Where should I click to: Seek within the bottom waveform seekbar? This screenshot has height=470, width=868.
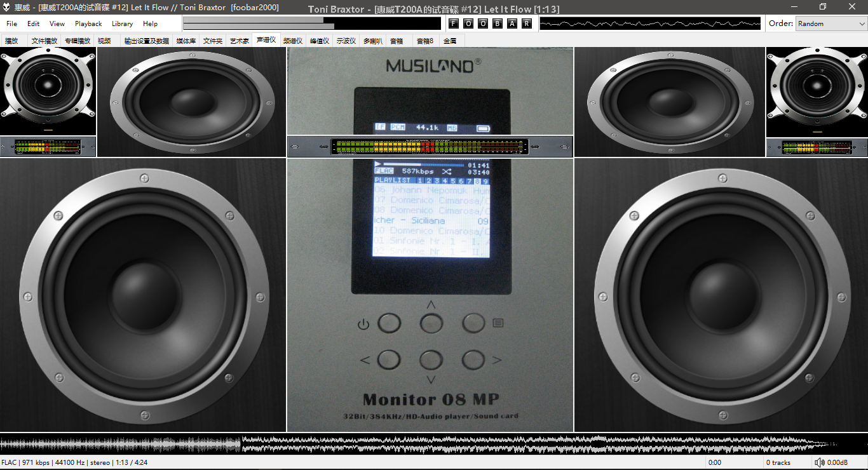pos(434,443)
